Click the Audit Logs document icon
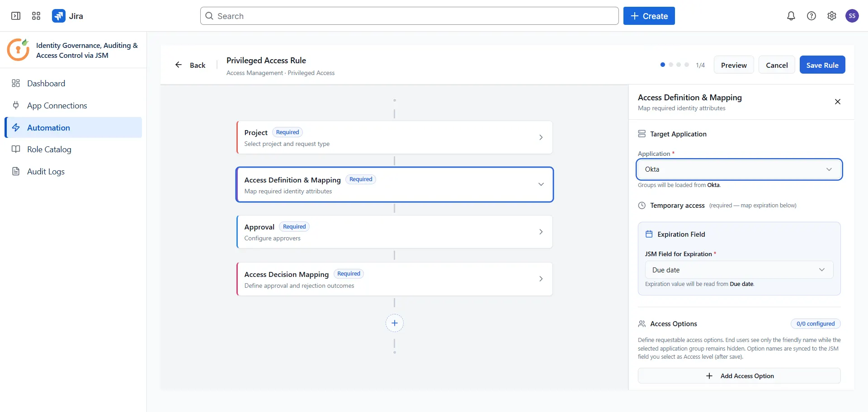Image resolution: width=868 pixels, height=412 pixels. click(16, 171)
